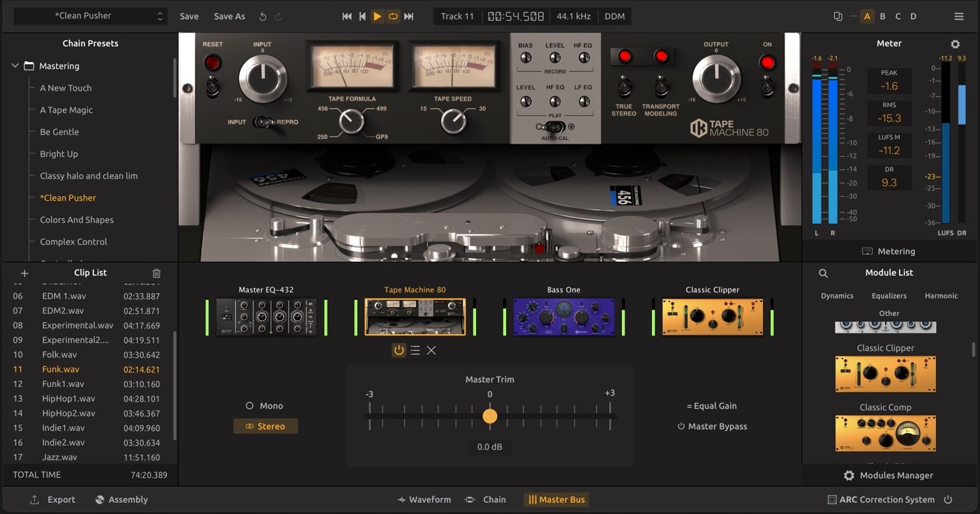Click the Export button
The image size is (980, 514).
[x=52, y=499]
